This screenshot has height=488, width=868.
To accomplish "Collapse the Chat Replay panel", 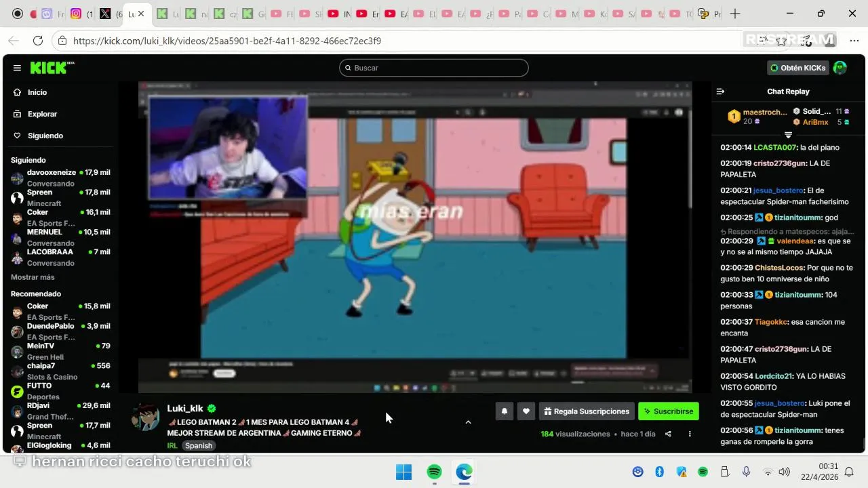I will tap(721, 91).
